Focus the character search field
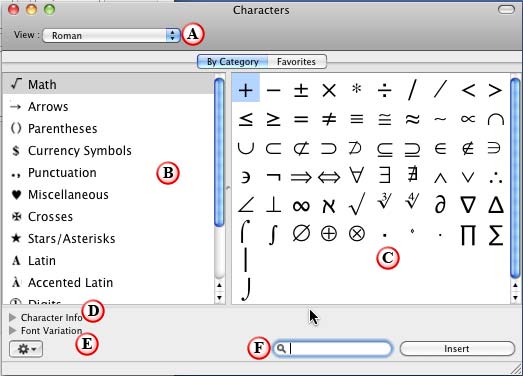The height and width of the screenshot is (376, 523). click(332, 349)
